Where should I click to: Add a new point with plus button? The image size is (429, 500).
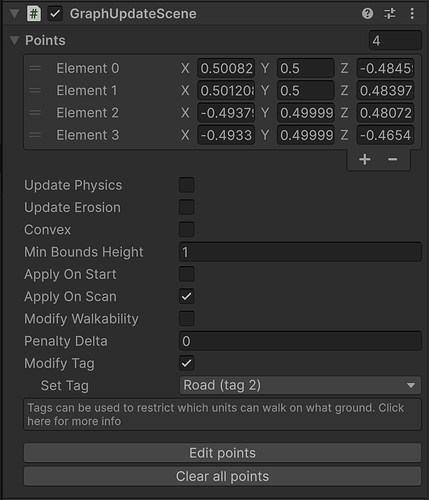click(365, 159)
